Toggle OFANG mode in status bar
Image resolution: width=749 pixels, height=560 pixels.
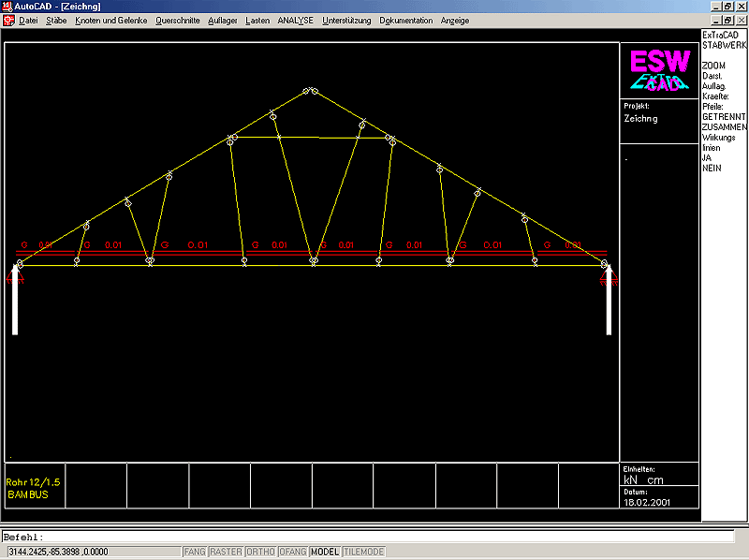[292, 552]
